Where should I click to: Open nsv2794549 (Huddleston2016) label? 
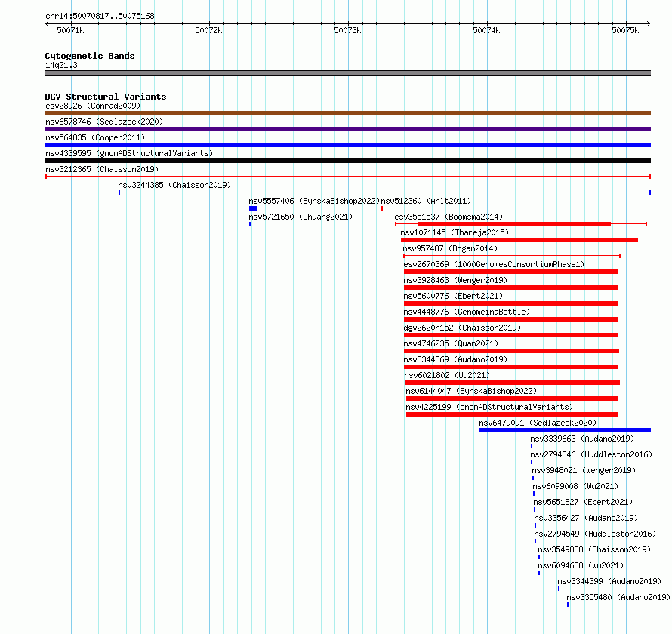click(595, 534)
